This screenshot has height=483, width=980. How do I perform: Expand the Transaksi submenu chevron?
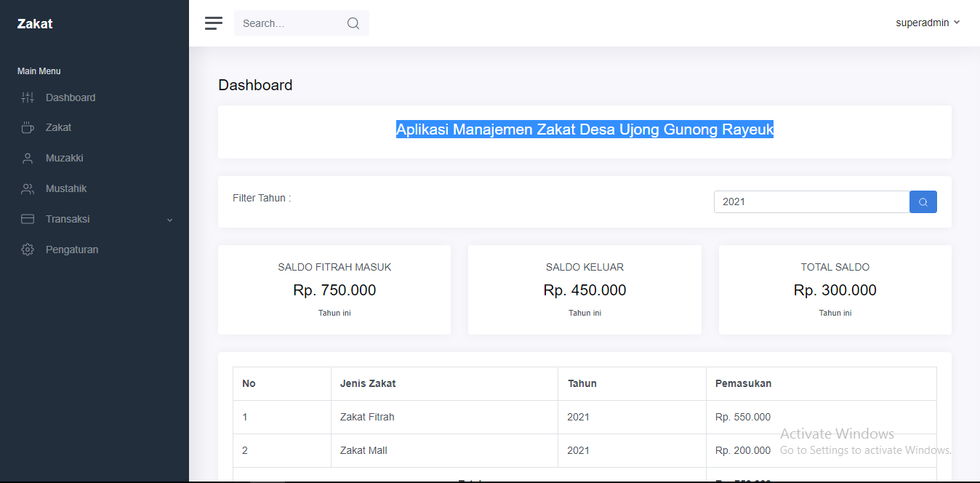(170, 220)
